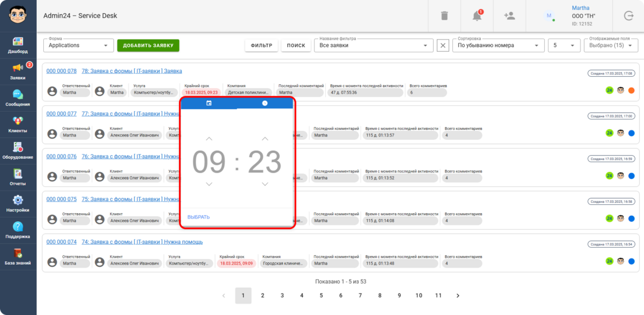Viewport: 644px width, 315px height.
Task: Click the logout icon in header
Action: coord(628,16)
